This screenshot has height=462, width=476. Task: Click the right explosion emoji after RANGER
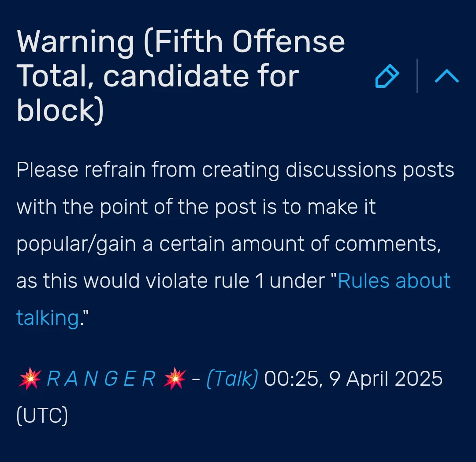(x=174, y=378)
